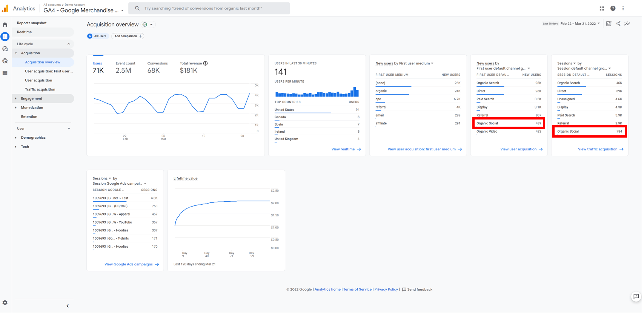Open the vertical three-dot more menu

pyautogui.click(x=623, y=8)
